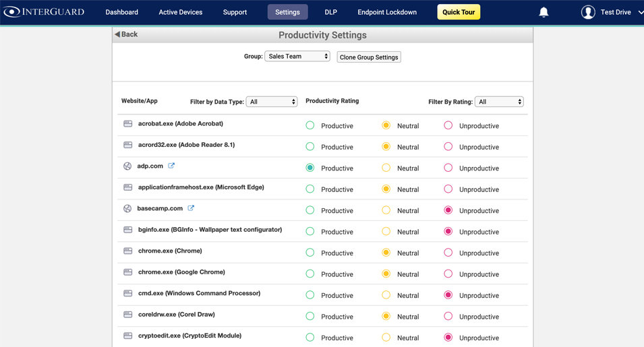Expand the Filter By Rating dropdown
This screenshot has width=644, height=347.
pos(499,102)
